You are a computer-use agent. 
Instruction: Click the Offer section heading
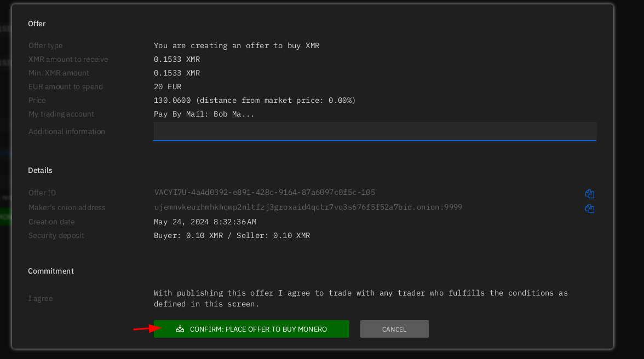click(37, 24)
